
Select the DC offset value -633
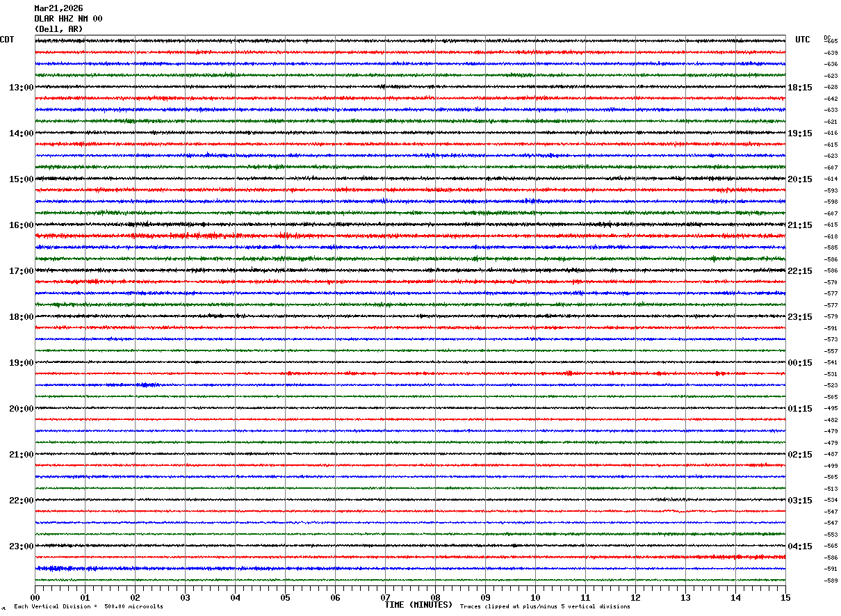831,111
